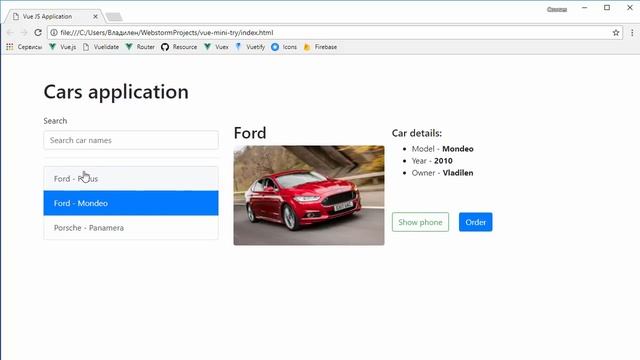Click the address bar URL
Screen dimensions: 640x360
pyautogui.click(x=167, y=33)
